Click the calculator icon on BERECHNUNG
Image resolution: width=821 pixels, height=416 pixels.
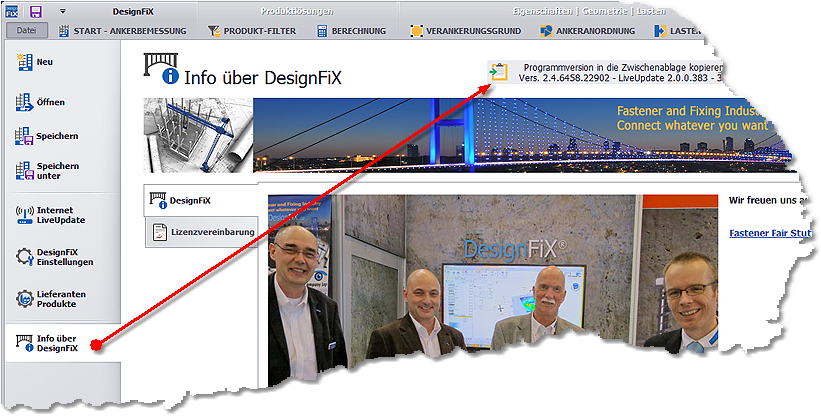click(323, 31)
